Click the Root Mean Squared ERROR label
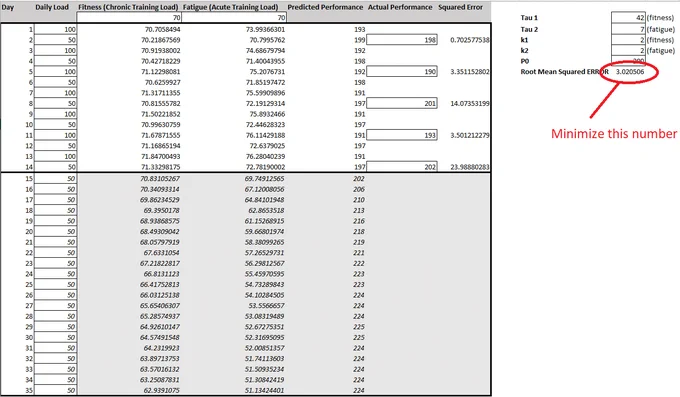 [x=564, y=72]
